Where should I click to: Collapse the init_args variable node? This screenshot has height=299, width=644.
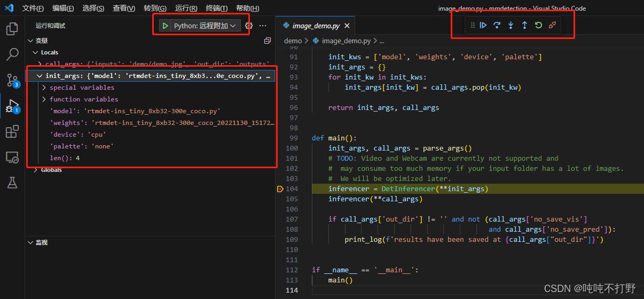[x=40, y=76]
